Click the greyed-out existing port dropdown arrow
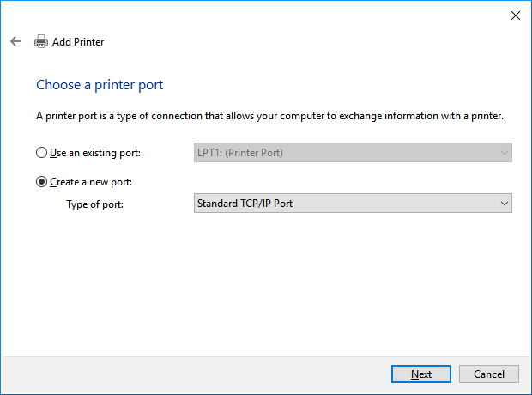532x395 pixels. click(x=504, y=154)
